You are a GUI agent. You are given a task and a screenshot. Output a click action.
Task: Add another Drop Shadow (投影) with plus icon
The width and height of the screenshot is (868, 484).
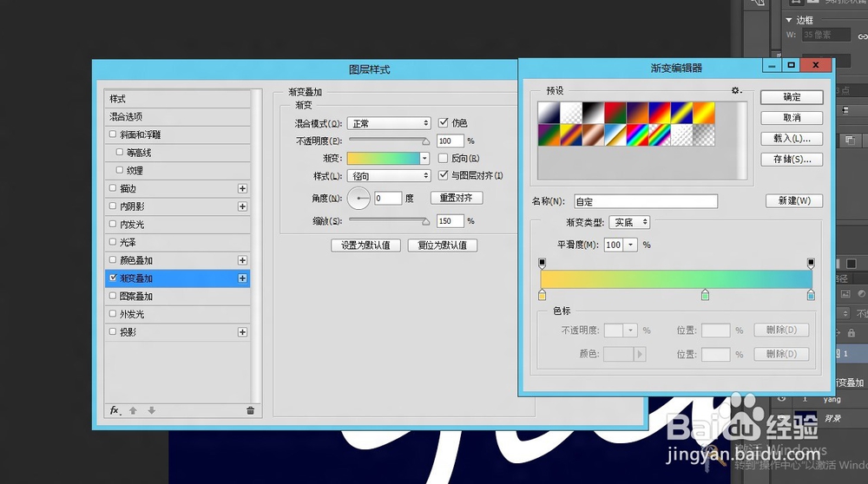(x=242, y=332)
